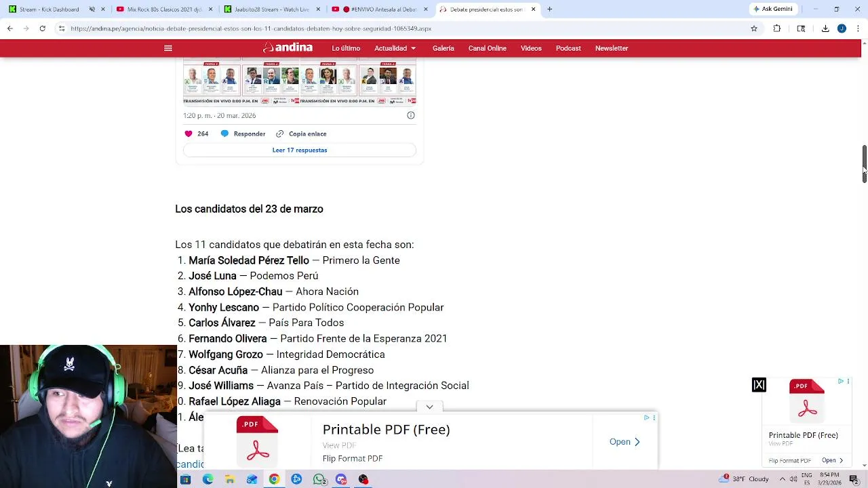Click the tweet timestamp 1:20 p. m.
Image resolution: width=868 pixels, height=488 pixels.
(x=219, y=115)
